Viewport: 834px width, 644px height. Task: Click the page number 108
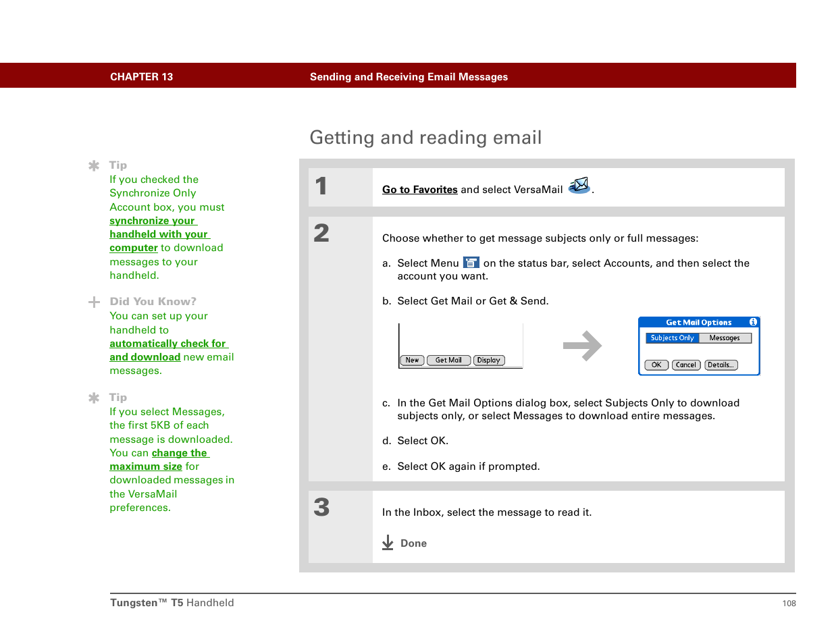pyautogui.click(x=789, y=603)
